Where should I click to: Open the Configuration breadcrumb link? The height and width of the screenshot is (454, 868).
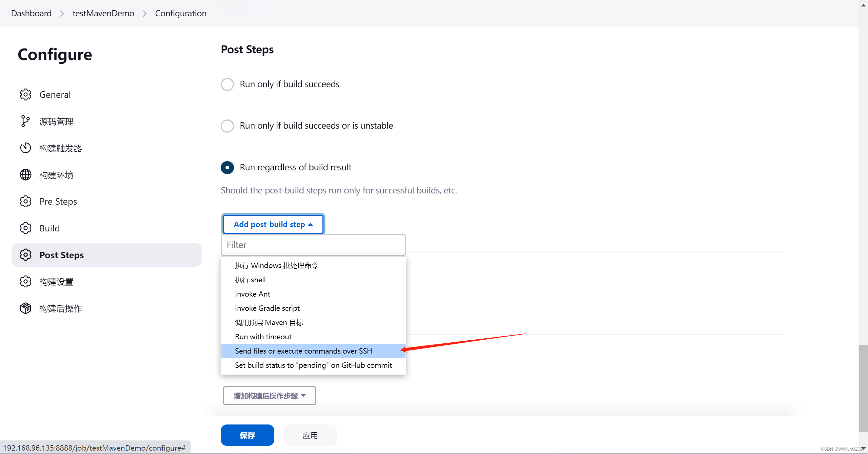click(x=181, y=14)
